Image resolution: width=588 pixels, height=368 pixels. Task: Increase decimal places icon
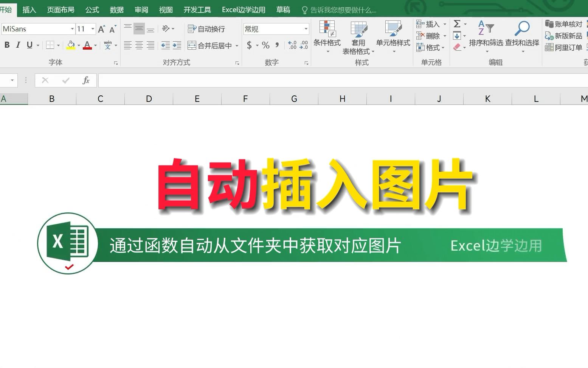(x=292, y=45)
